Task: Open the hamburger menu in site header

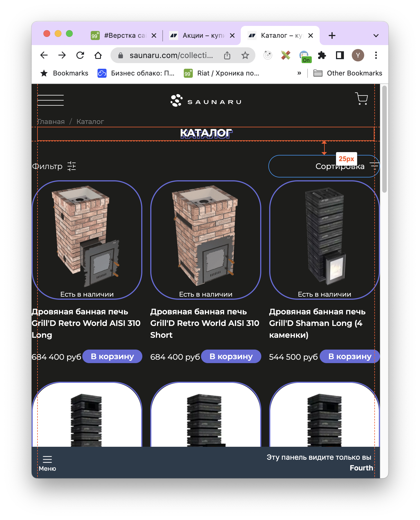Action: click(50, 100)
